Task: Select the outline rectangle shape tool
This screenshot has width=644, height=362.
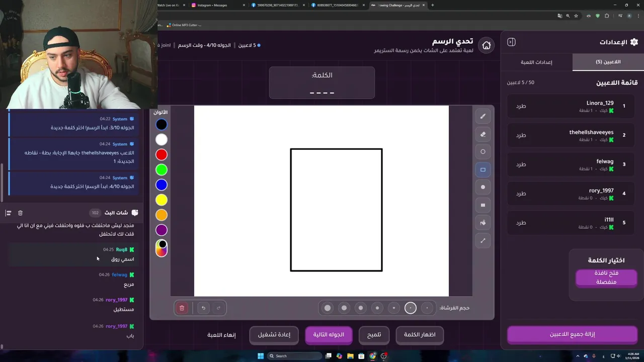Action: (x=483, y=169)
